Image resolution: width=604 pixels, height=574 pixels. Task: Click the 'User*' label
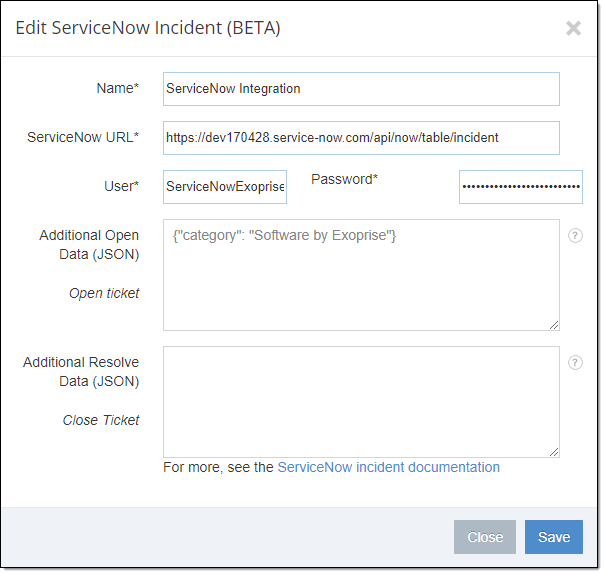[121, 186]
